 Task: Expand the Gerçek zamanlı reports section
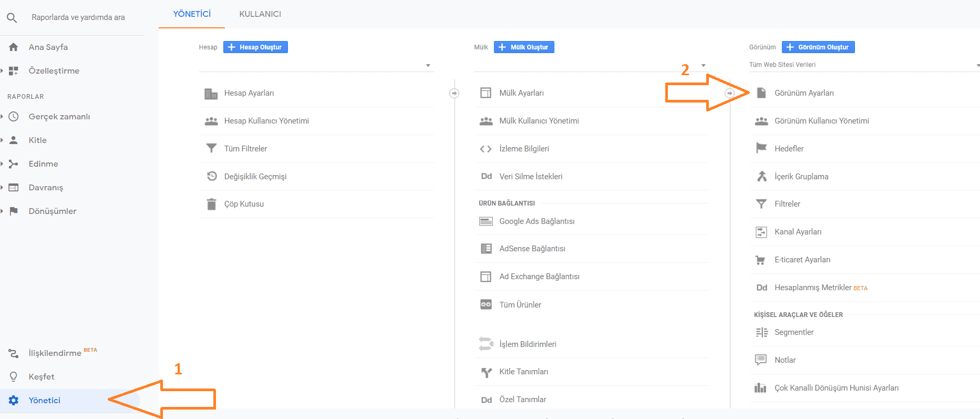point(59,117)
